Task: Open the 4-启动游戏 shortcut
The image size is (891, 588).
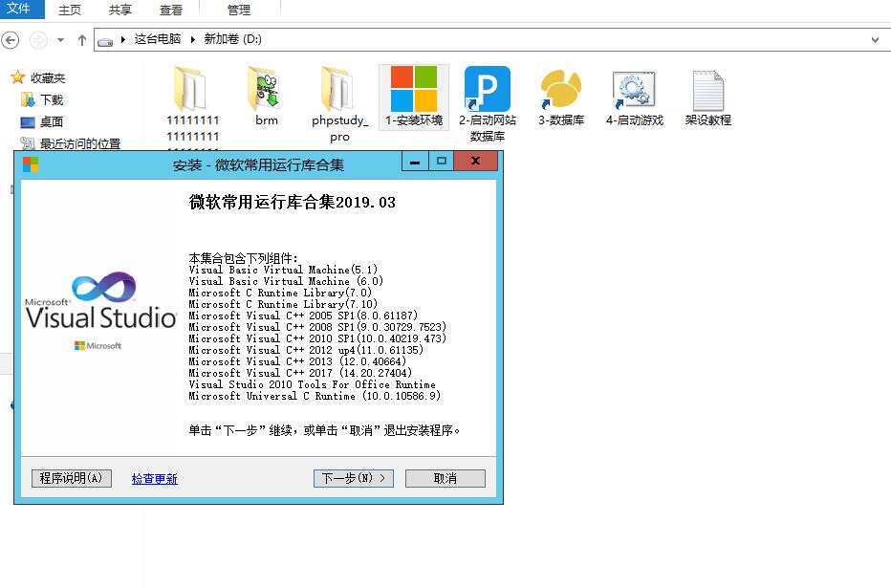Action: coord(634,90)
